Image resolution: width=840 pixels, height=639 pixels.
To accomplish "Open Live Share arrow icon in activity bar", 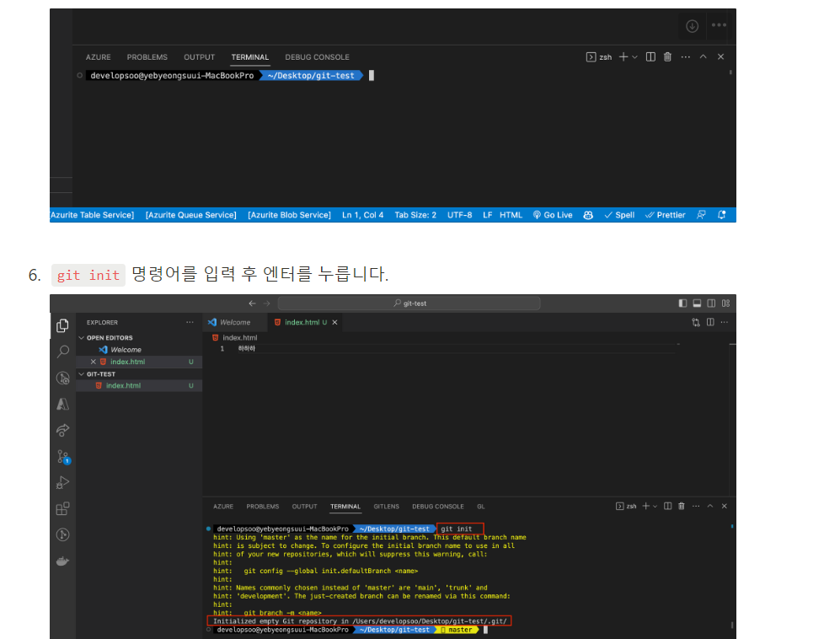I will [62, 430].
